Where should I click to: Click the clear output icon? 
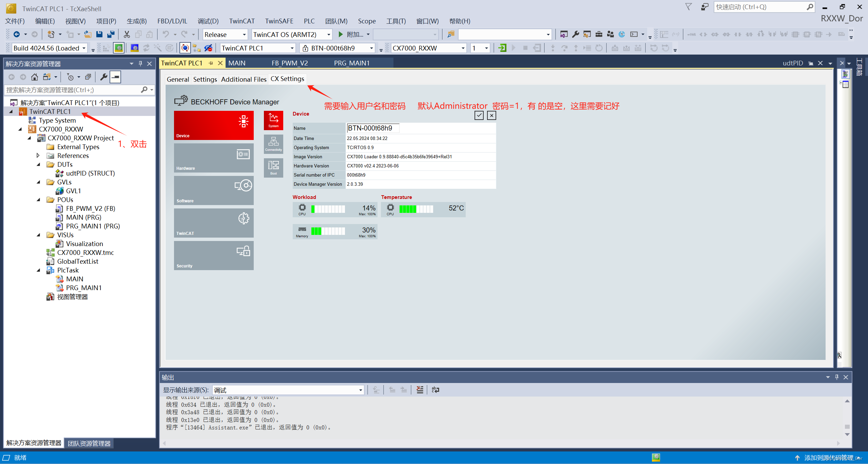tap(420, 390)
